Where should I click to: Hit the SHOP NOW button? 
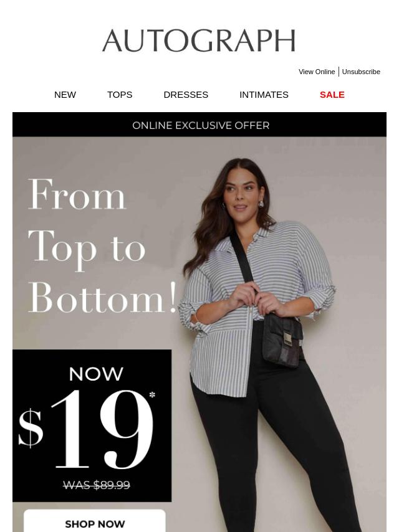coord(95,521)
